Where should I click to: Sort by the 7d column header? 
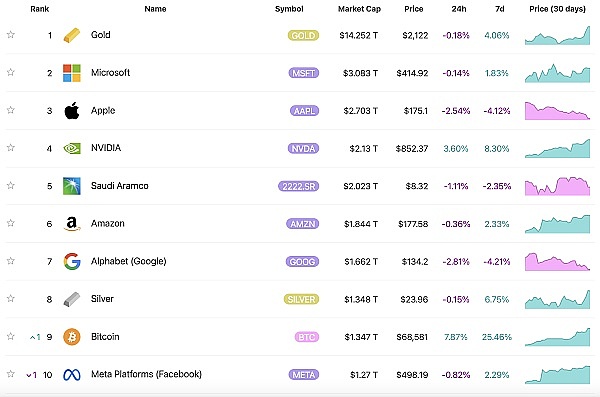[500, 9]
